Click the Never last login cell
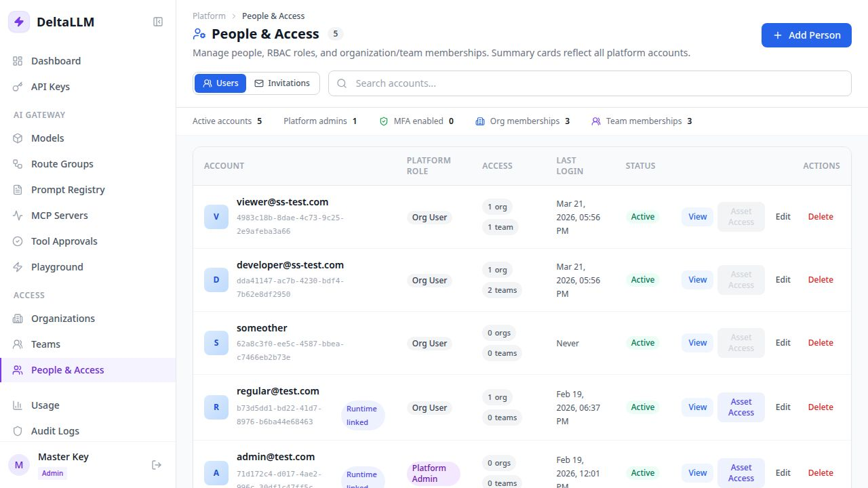The width and height of the screenshot is (868, 488). click(x=568, y=344)
